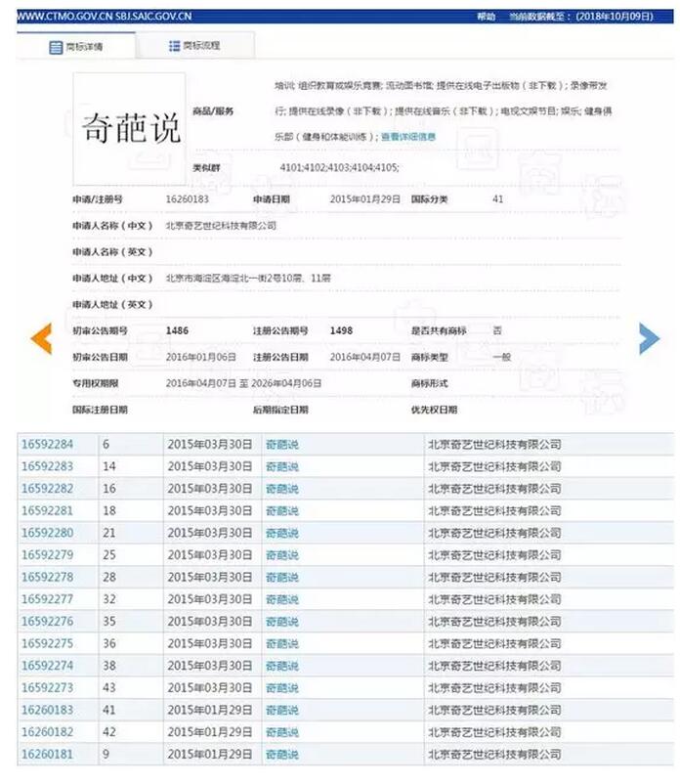Open registration number 16260183 in table

tap(48, 710)
